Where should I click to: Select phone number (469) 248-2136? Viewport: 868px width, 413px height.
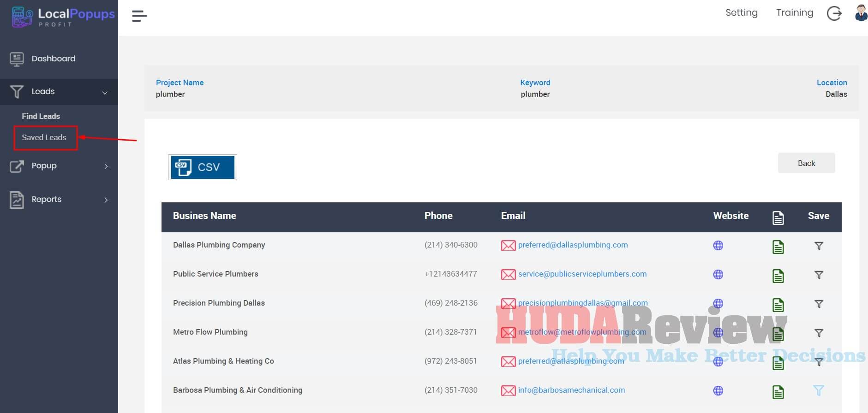coord(451,303)
